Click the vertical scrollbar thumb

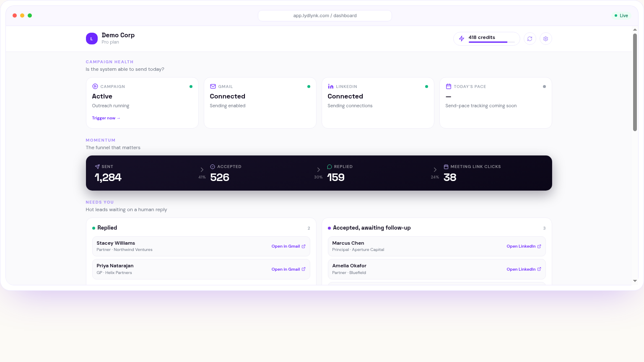click(x=635, y=82)
